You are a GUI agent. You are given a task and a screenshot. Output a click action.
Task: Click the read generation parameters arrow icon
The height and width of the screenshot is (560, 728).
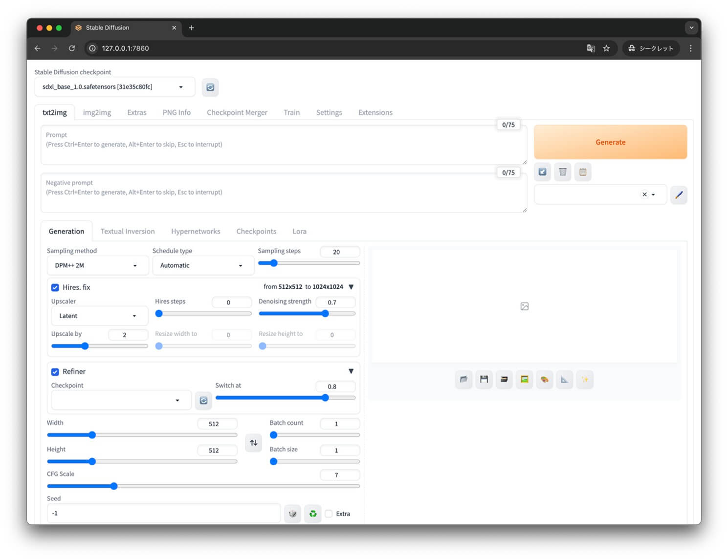click(542, 172)
